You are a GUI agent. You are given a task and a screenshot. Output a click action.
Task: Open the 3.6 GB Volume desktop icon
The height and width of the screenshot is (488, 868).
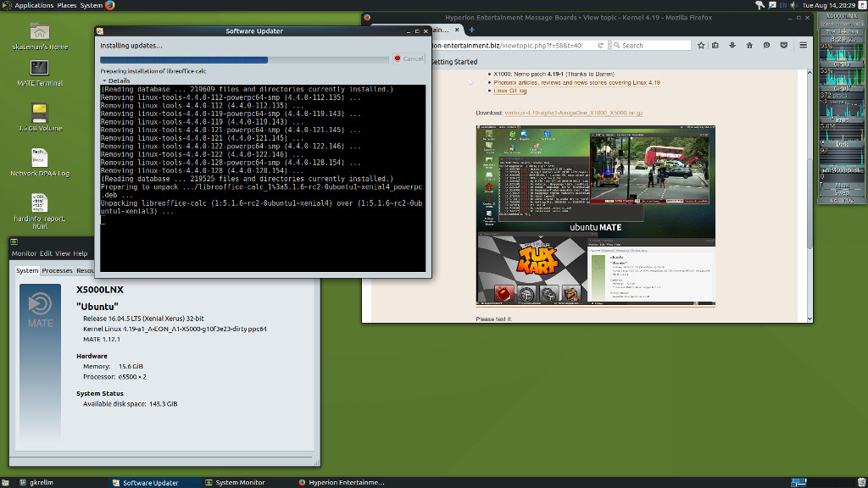pyautogui.click(x=39, y=117)
